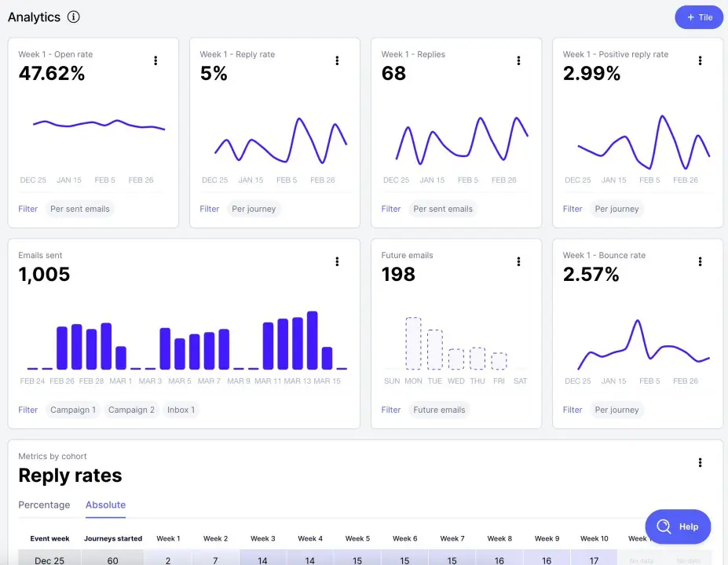
Task: Click the Week 3 column header
Action: click(263, 538)
